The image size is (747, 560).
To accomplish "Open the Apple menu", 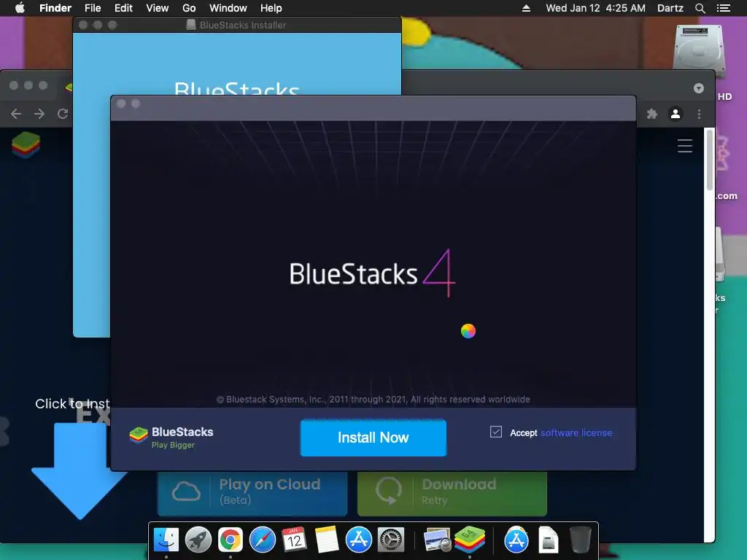I will [20, 8].
